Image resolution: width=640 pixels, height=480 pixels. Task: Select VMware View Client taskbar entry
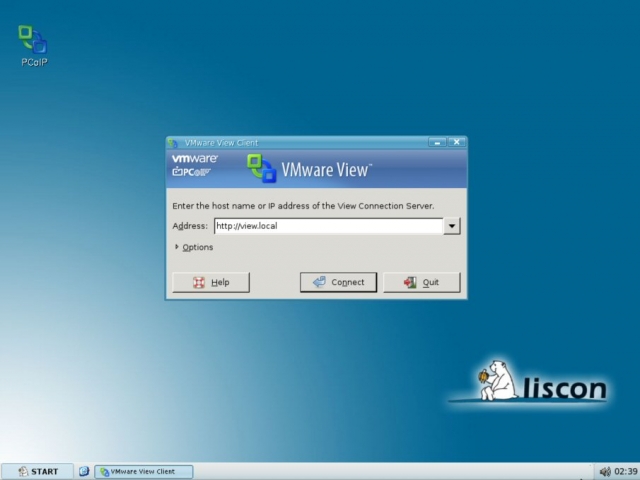tap(144, 471)
